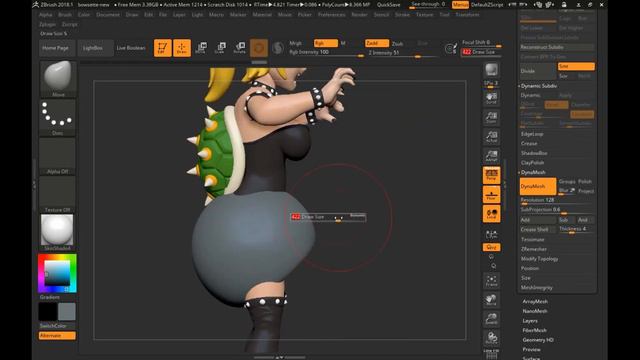Click the Home Page button

[56, 48]
